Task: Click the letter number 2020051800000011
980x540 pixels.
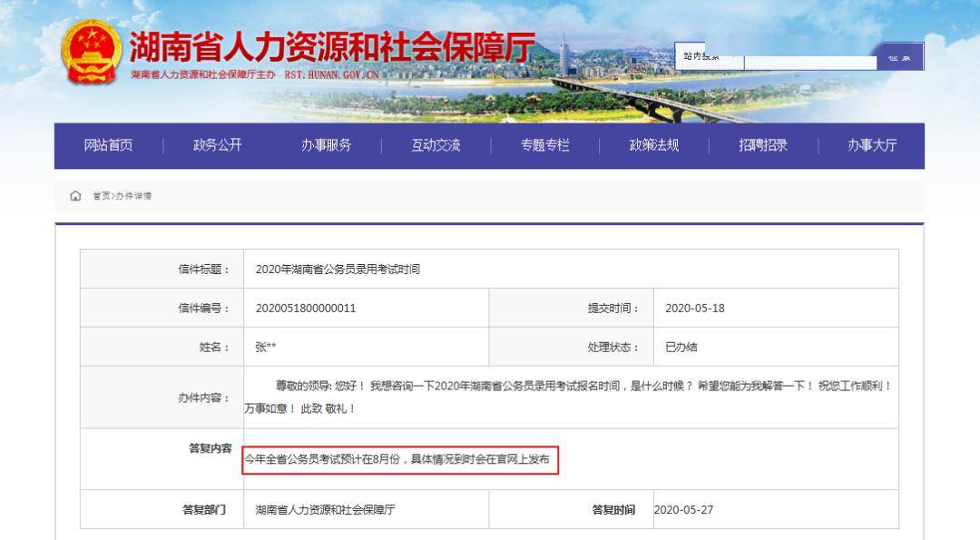Action: [306, 309]
